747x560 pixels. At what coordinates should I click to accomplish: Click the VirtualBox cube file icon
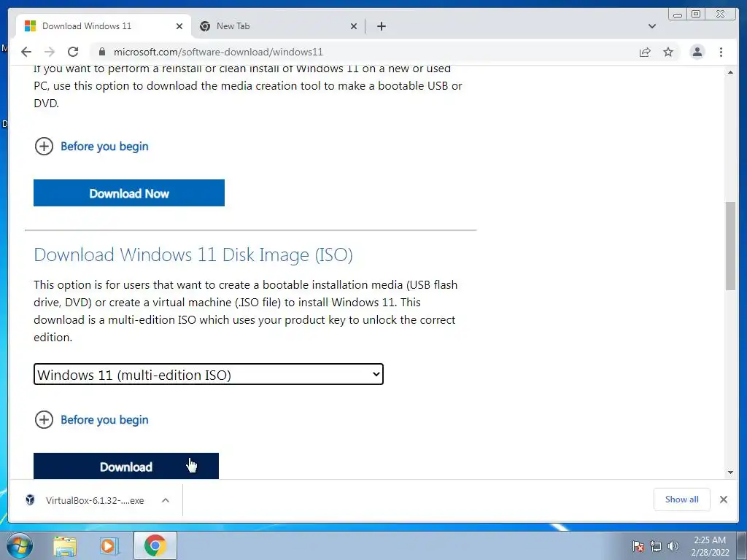pyautogui.click(x=30, y=500)
